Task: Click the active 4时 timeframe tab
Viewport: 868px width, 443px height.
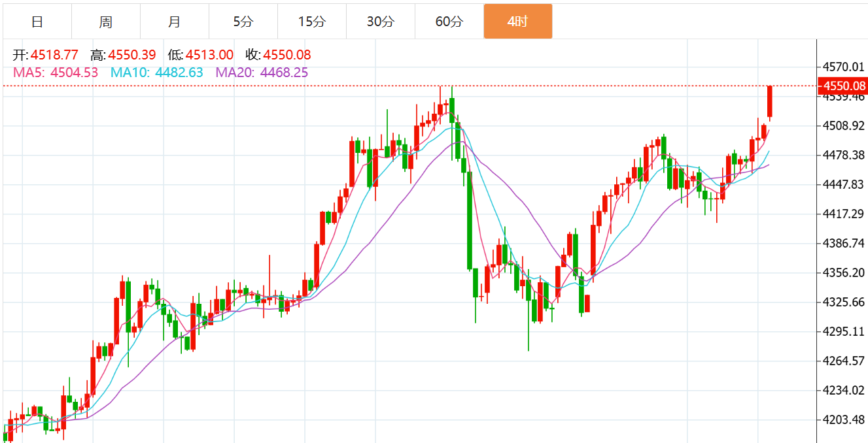Action: click(x=518, y=22)
